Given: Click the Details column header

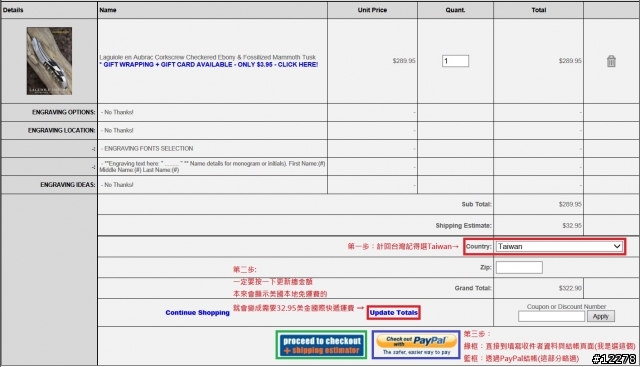Looking at the screenshot, I should pyautogui.click(x=13, y=10).
